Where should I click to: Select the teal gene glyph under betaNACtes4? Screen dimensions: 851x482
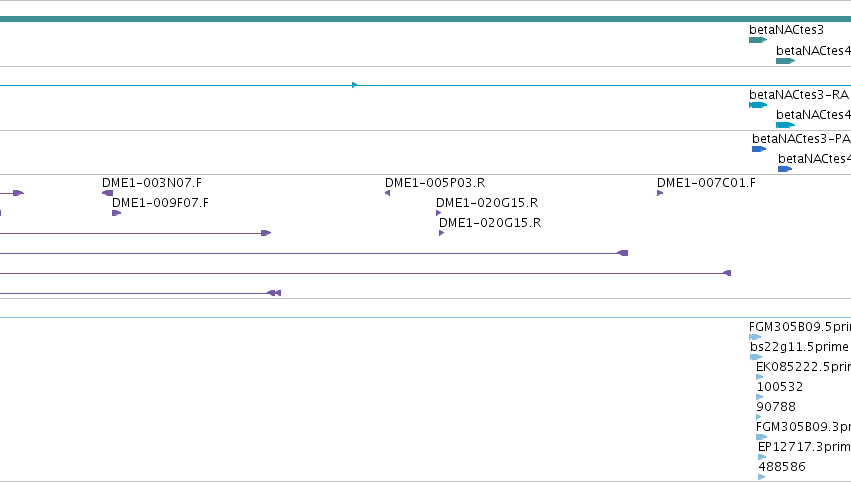(785, 61)
